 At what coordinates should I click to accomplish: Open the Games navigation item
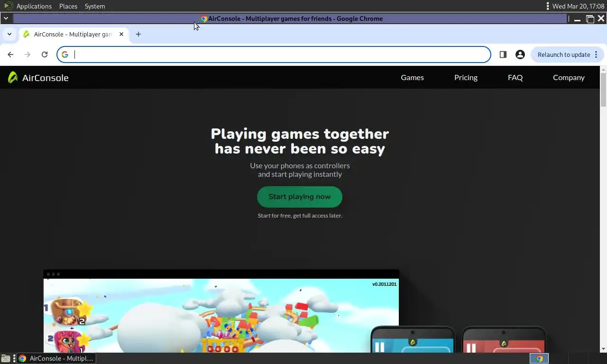(x=412, y=77)
